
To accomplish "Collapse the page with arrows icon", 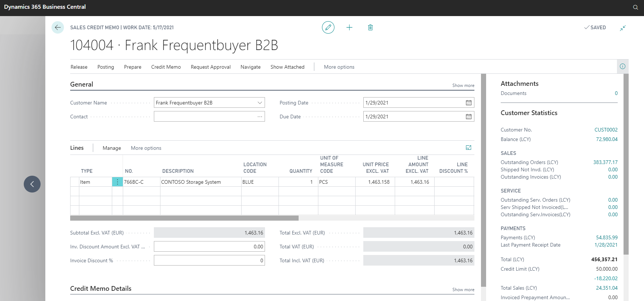I will [623, 28].
